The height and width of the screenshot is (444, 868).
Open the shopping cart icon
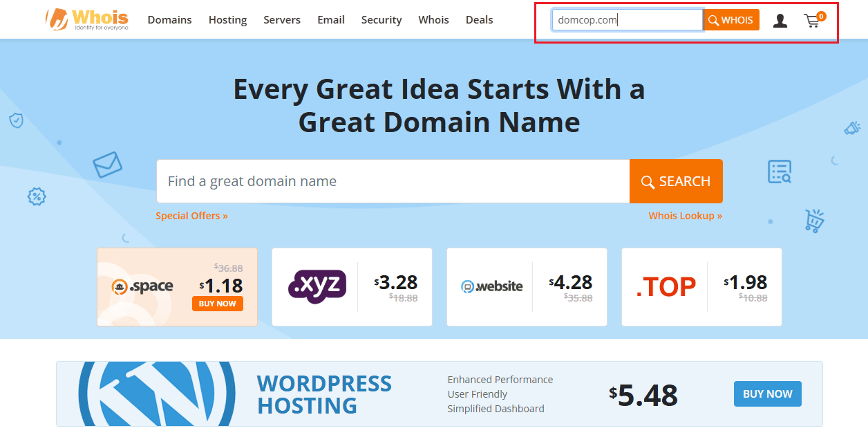click(813, 21)
